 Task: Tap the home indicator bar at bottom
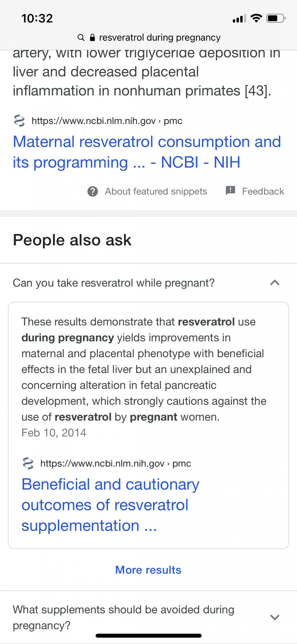coord(148,636)
